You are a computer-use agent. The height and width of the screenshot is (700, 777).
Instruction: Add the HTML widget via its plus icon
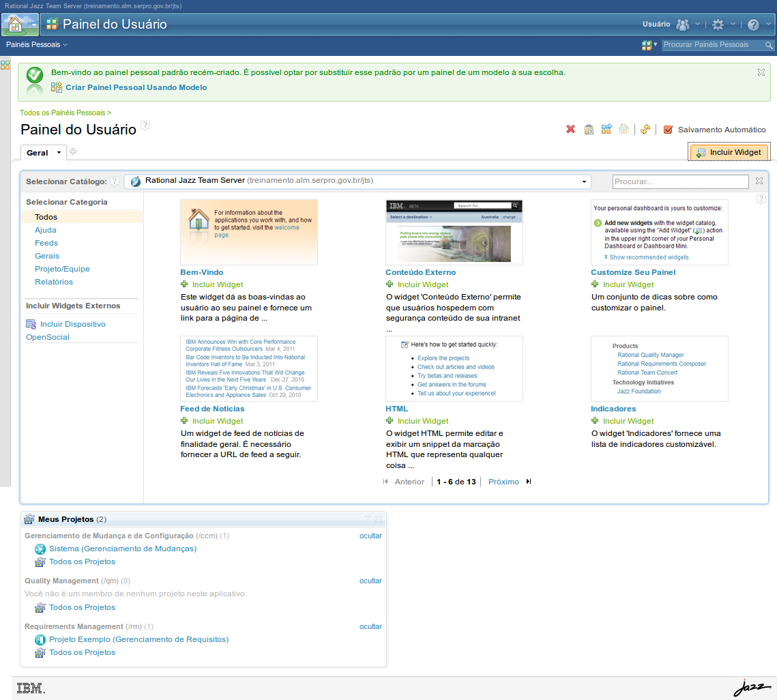pyautogui.click(x=390, y=420)
